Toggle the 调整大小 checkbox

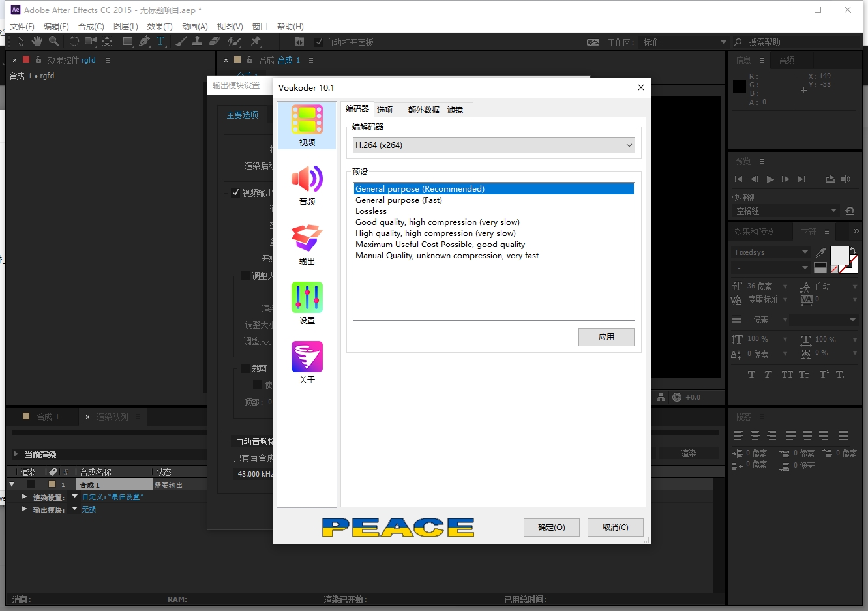(x=245, y=276)
